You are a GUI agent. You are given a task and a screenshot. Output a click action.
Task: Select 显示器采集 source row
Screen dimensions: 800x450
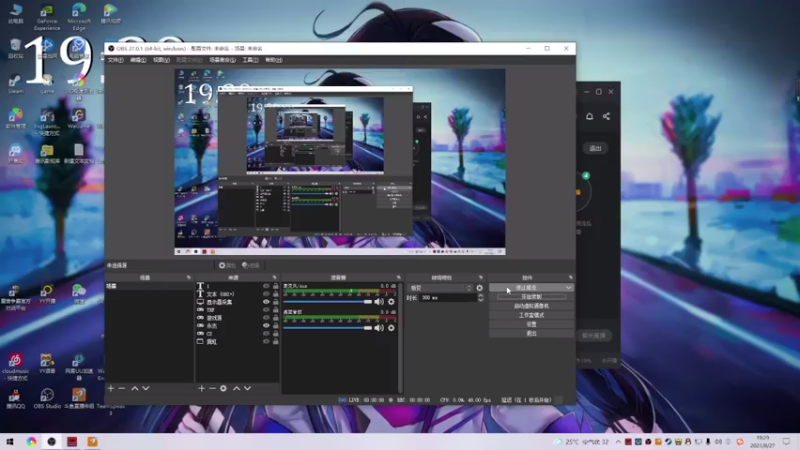point(238,302)
